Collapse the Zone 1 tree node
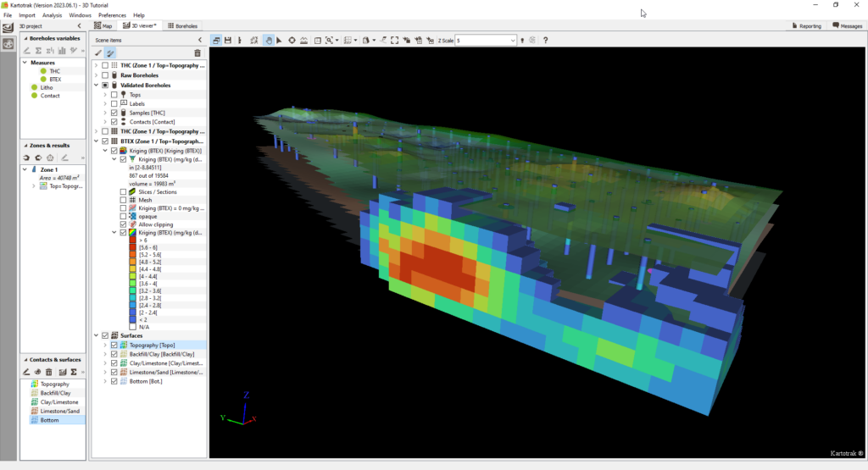This screenshot has width=868, height=470. (25, 169)
